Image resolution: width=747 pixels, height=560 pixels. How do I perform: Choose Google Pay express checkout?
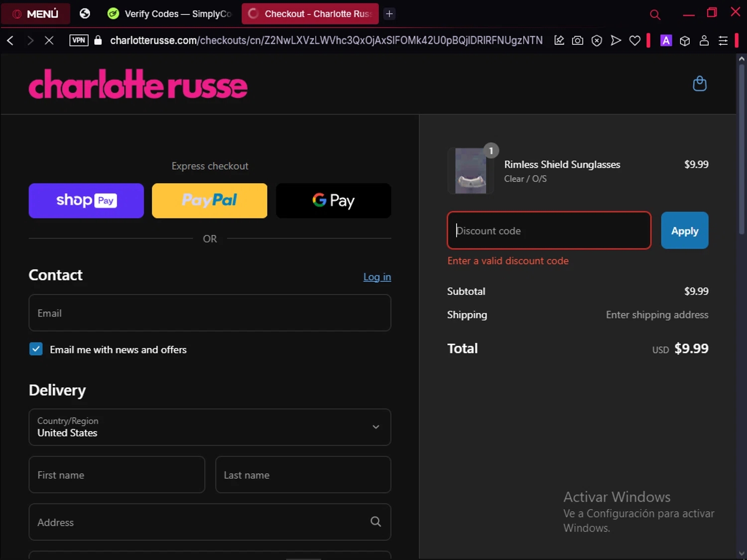[x=333, y=201]
